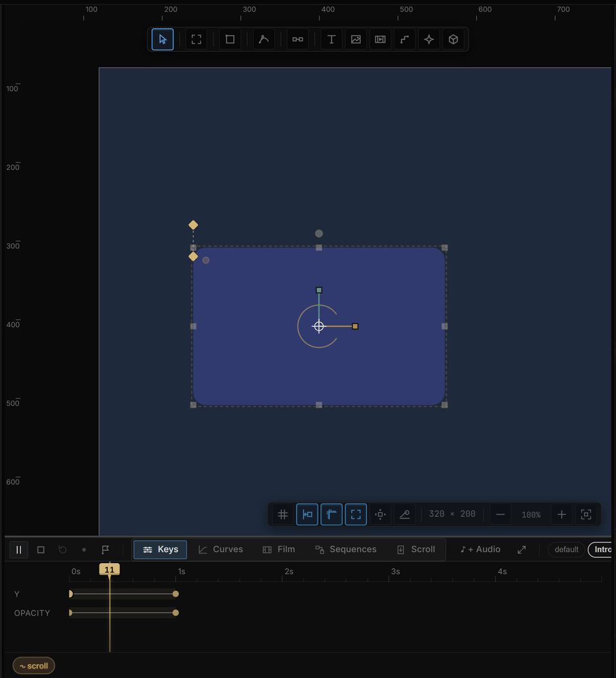The image size is (616, 678).
Task: Select the OPACITY track start keyframe
Action: (71, 613)
